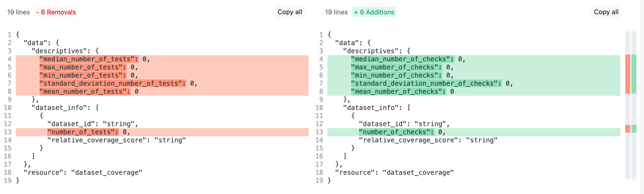Select removed "median_number_of_tests" key text
The width and height of the screenshot is (644, 194).
pyautogui.click(x=89, y=59)
